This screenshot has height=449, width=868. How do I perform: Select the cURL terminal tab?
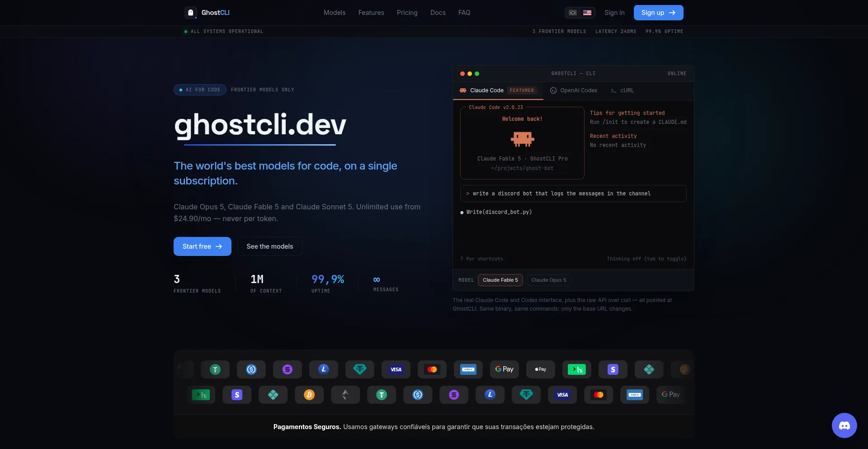(x=622, y=90)
